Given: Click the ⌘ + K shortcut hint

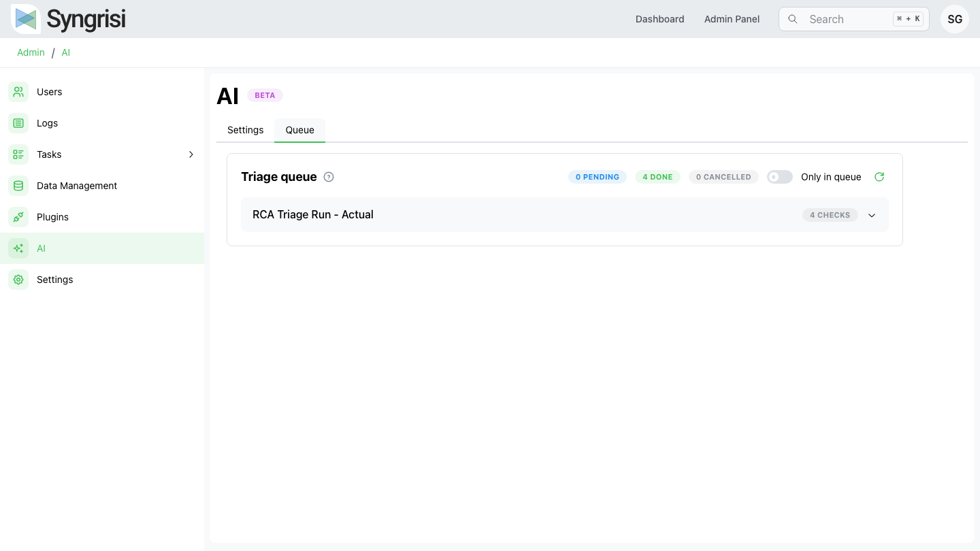Looking at the screenshot, I should point(908,19).
